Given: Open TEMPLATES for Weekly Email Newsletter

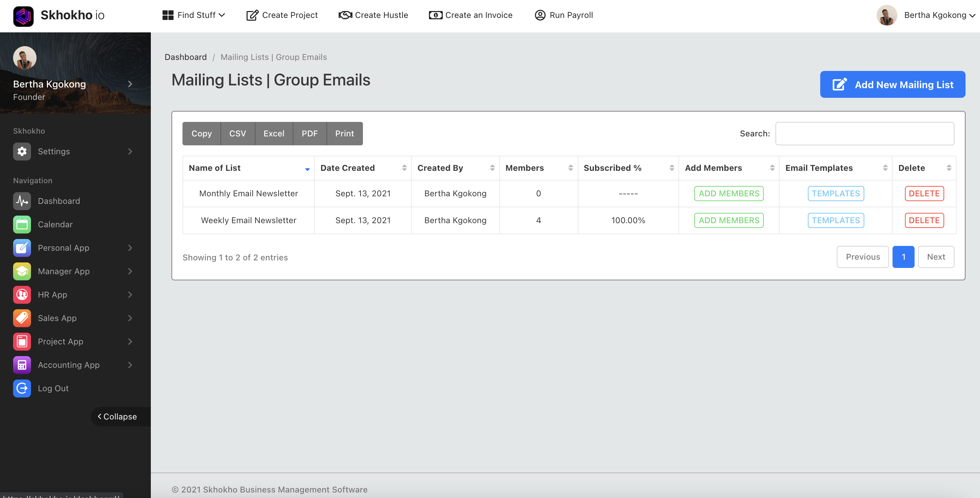Looking at the screenshot, I should tap(835, 220).
